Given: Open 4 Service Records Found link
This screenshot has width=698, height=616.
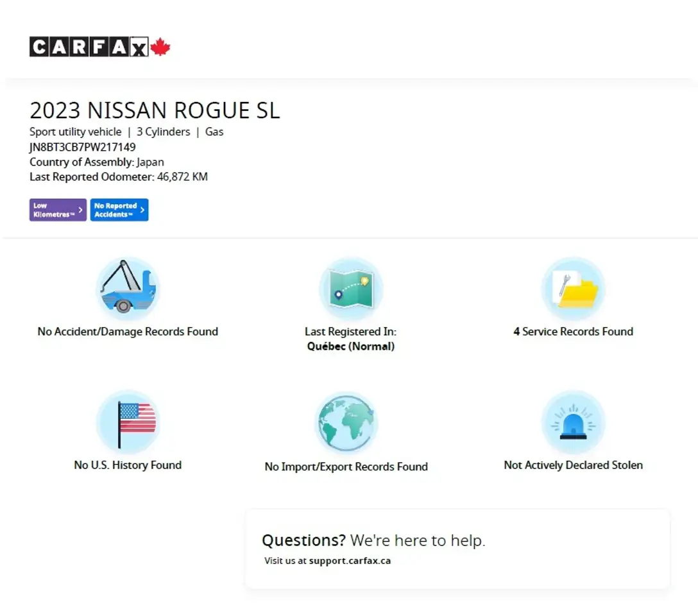Looking at the screenshot, I should pyautogui.click(x=574, y=332).
